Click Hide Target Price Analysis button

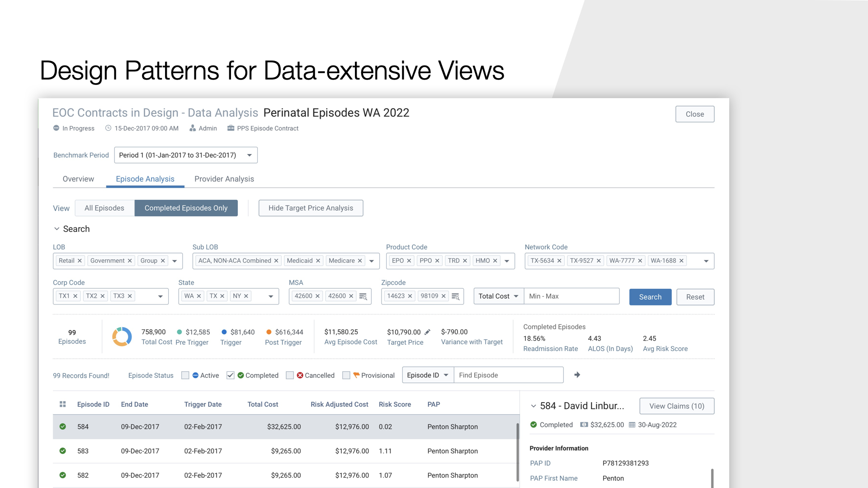point(311,208)
